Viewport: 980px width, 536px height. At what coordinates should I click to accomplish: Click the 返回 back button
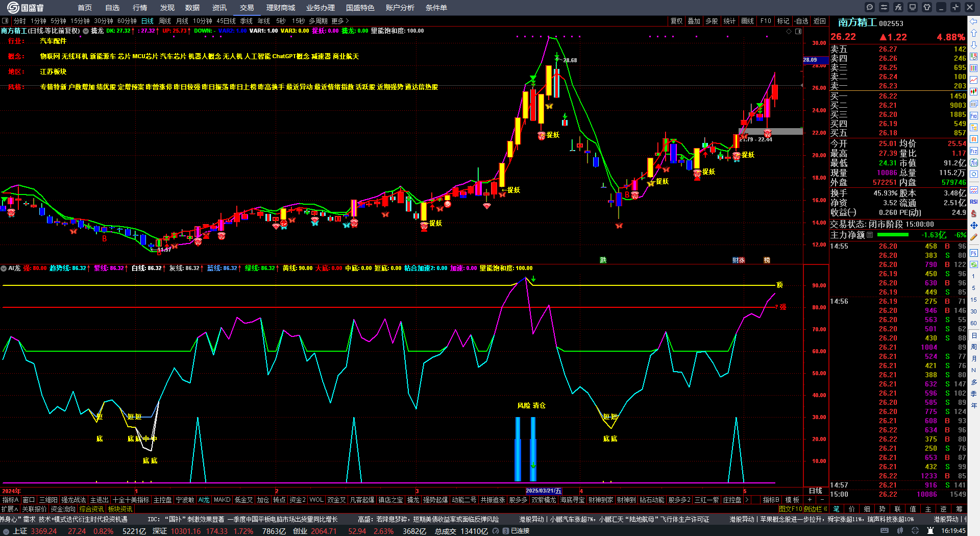pyautogui.click(x=820, y=21)
